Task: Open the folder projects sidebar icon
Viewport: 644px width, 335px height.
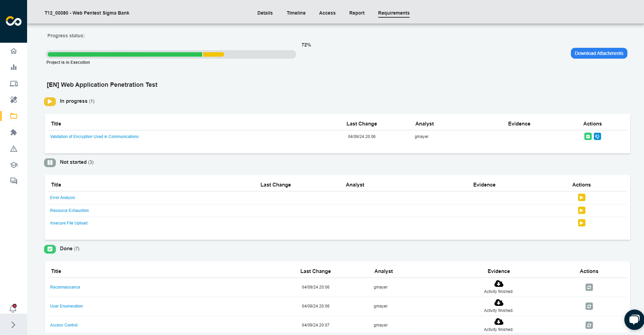Action: [14, 116]
